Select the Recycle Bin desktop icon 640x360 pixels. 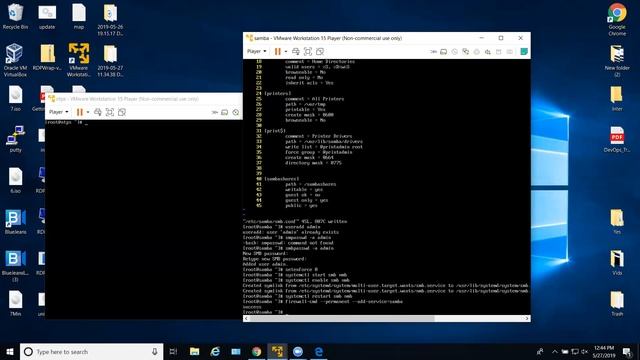tap(16, 17)
